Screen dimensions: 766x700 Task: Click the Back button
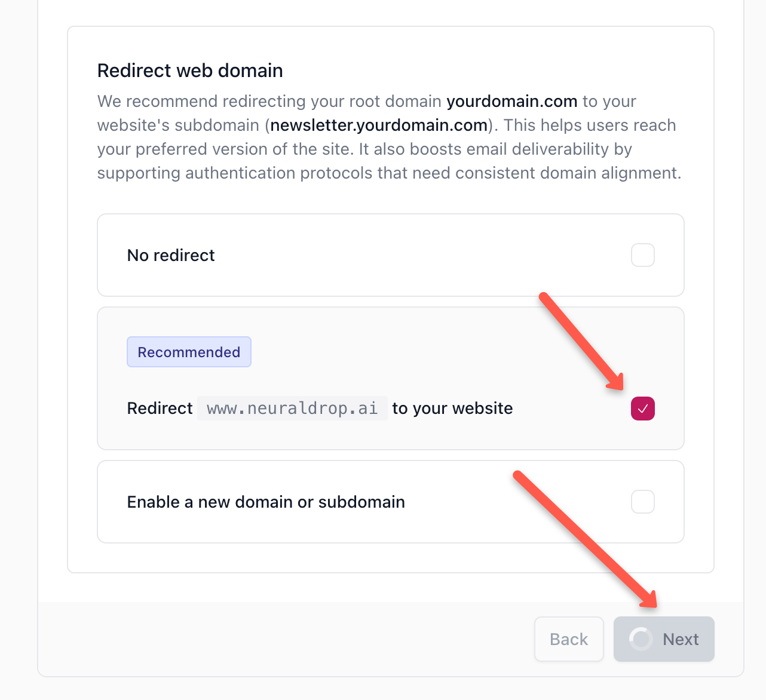pyautogui.click(x=568, y=639)
